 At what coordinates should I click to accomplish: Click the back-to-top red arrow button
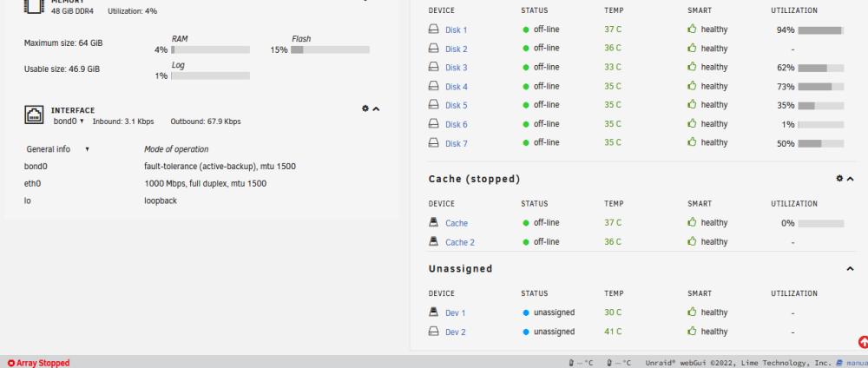[x=863, y=342]
